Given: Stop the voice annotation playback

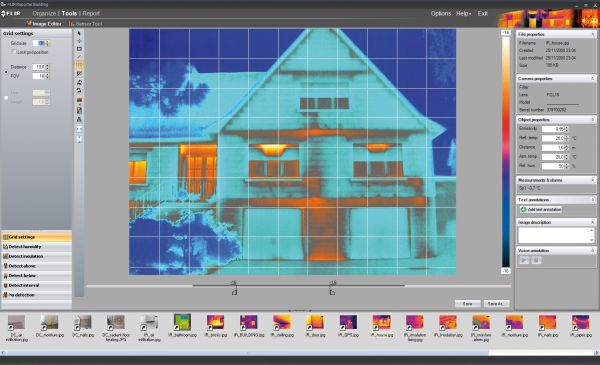Looking at the screenshot, I should point(536,260).
